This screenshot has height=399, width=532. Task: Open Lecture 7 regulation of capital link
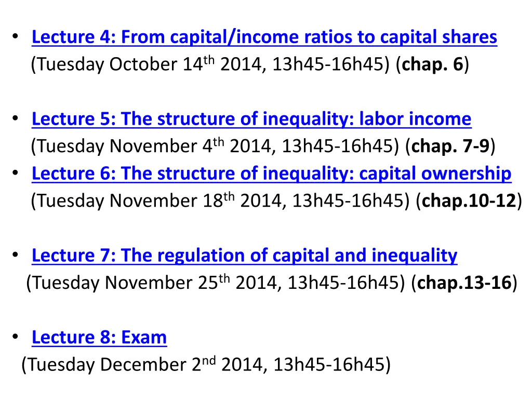pyautogui.click(x=244, y=256)
